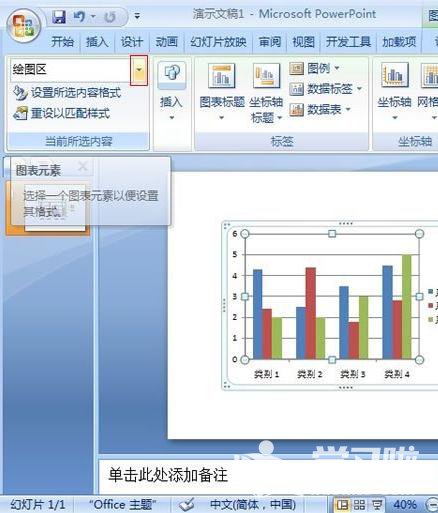Click the Redo icon in quick access toolbar
The height and width of the screenshot is (513, 438).
point(109,16)
